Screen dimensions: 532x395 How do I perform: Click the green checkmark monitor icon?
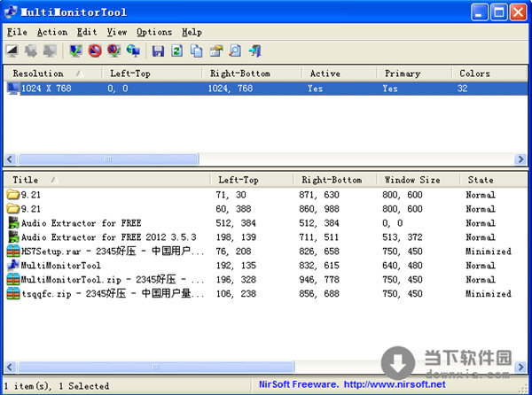click(75, 51)
